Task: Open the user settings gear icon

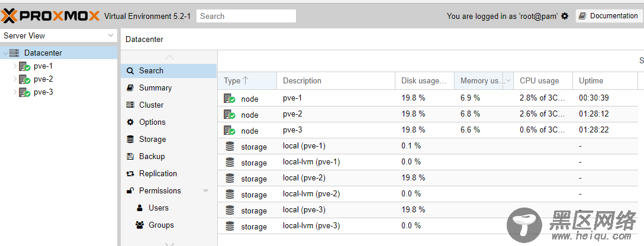Action: click(x=565, y=16)
